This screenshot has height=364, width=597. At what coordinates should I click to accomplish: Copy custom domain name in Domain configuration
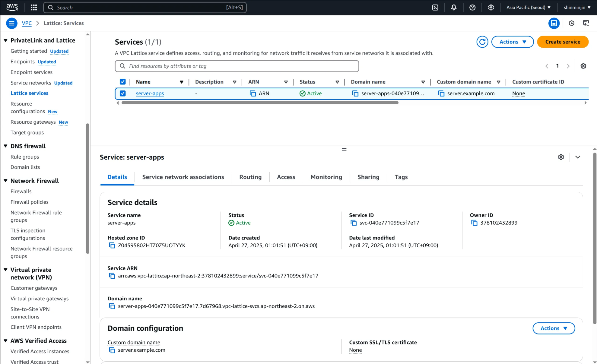point(112,350)
